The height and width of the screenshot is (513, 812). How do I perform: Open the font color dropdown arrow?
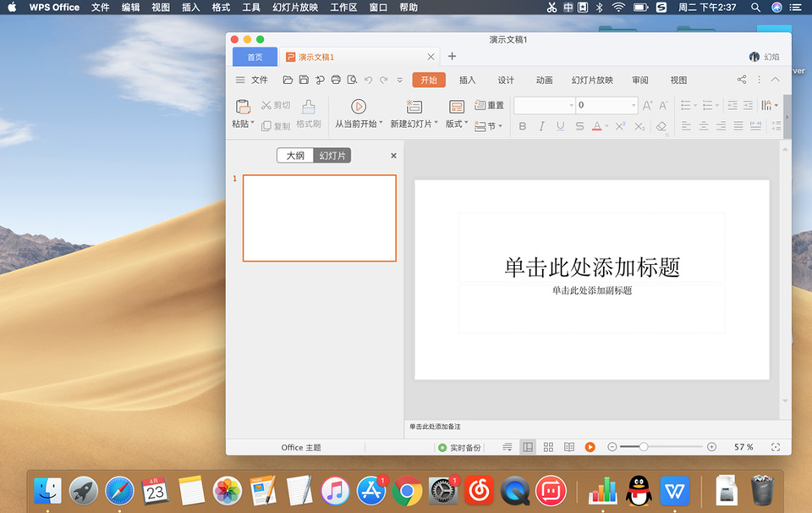(x=607, y=126)
